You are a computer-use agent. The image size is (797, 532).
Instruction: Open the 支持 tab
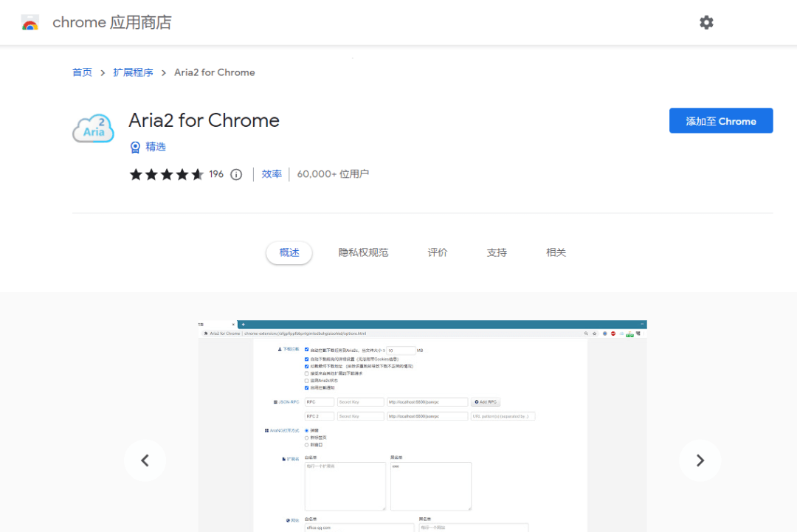coord(496,252)
